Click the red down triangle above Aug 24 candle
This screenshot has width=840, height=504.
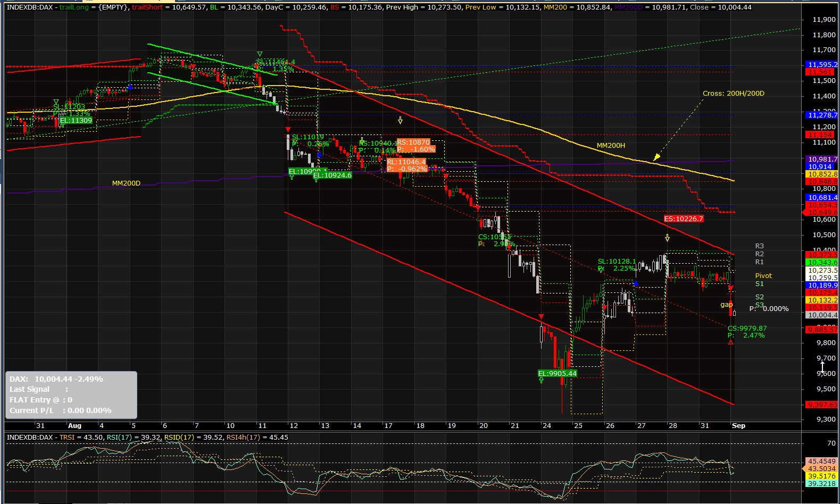point(541,317)
